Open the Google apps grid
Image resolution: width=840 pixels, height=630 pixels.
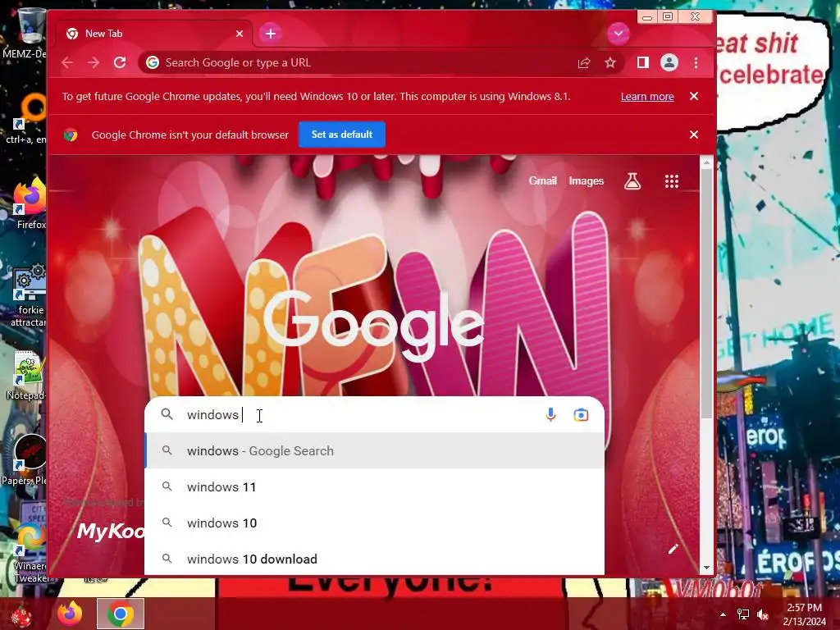[x=672, y=181]
